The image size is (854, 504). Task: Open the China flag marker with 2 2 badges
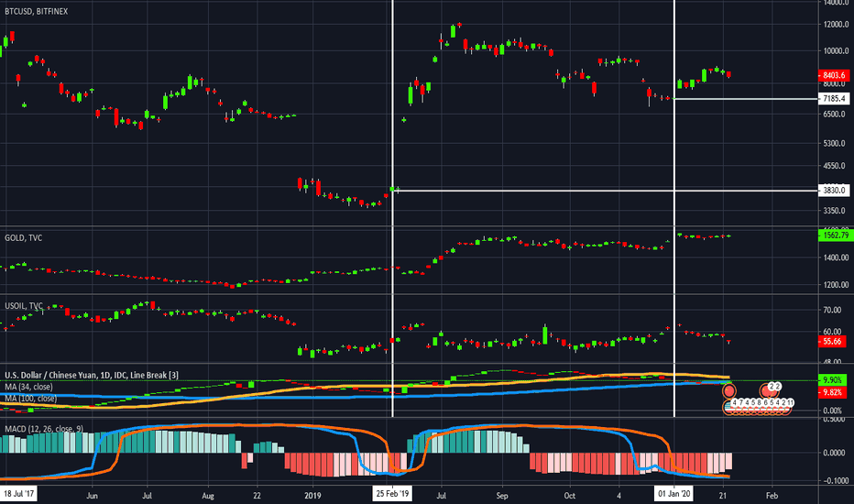(769, 391)
